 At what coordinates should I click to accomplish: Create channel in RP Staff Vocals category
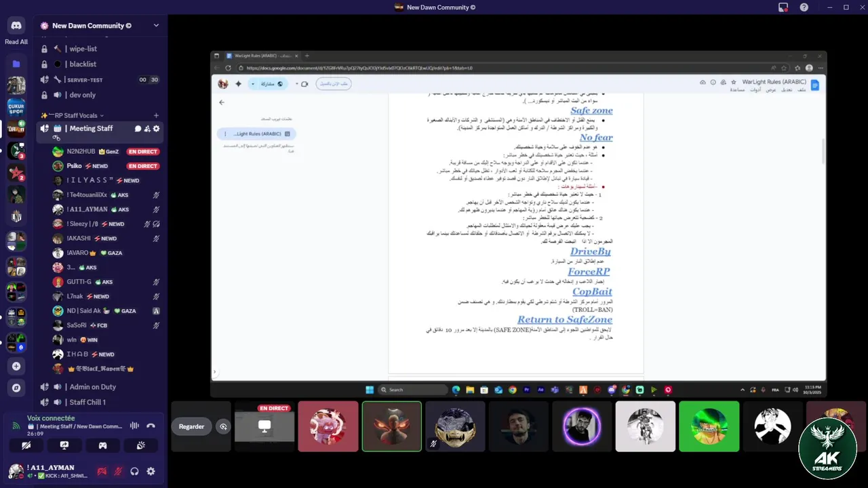pos(156,115)
